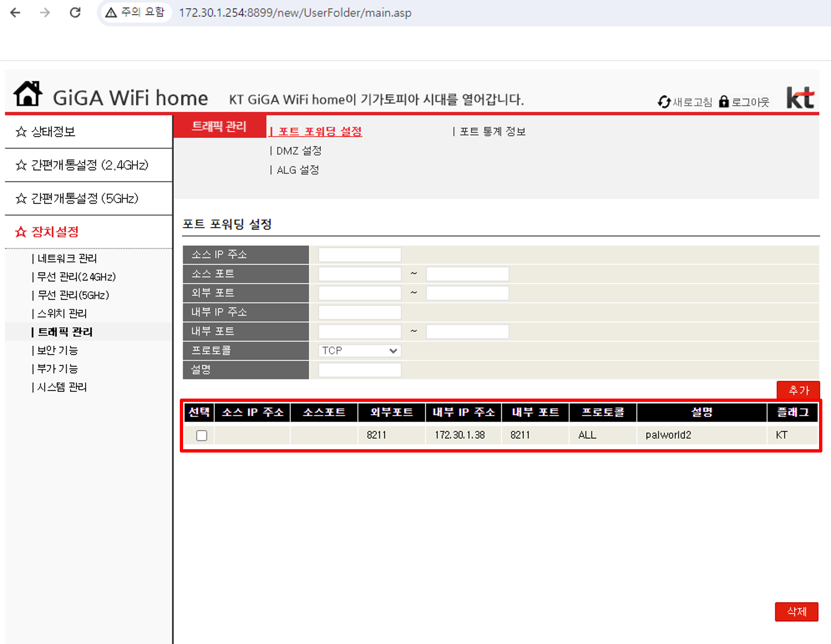Click the 설명 input field
The height and width of the screenshot is (644, 831).
[x=360, y=370]
